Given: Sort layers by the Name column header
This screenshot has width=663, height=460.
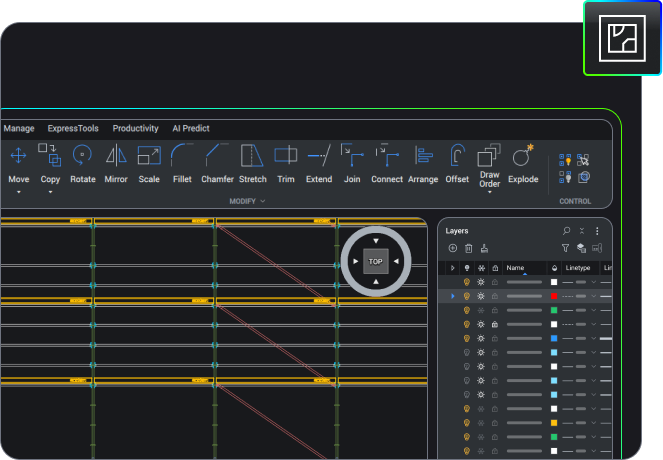Looking at the screenshot, I should (x=516, y=268).
